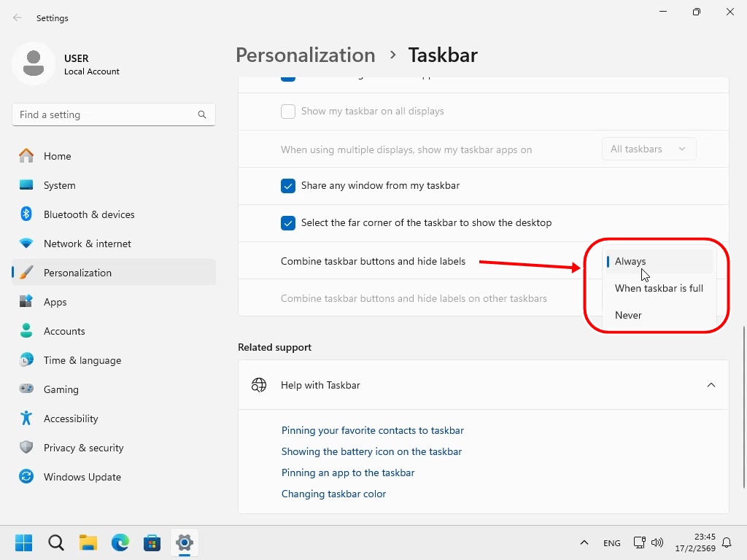Click the Gaming controller icon

tap(26, 389)
